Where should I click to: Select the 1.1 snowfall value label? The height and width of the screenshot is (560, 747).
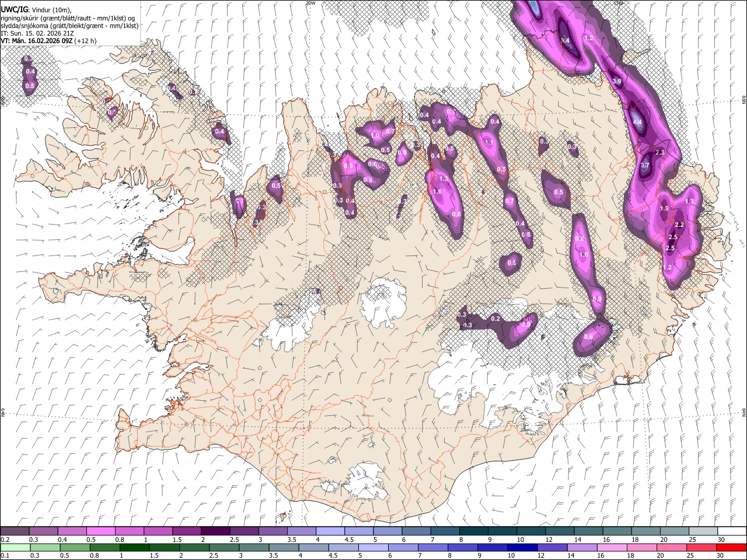489,142
